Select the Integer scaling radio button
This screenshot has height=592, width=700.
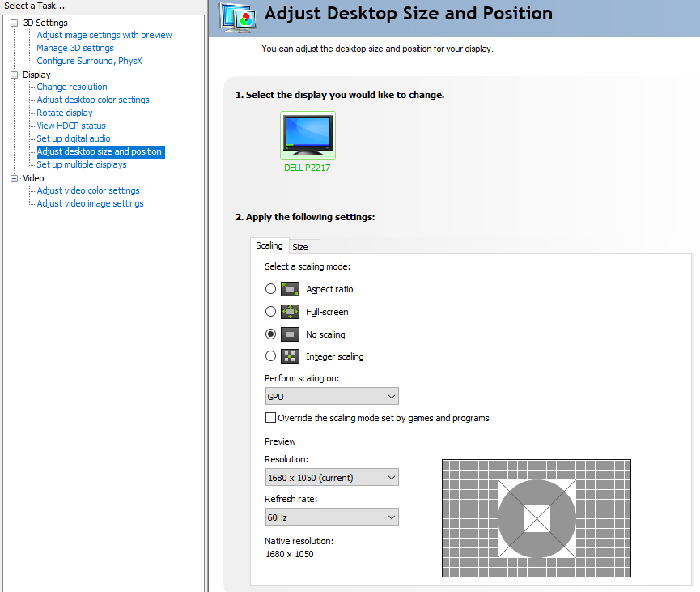[270, 356]
